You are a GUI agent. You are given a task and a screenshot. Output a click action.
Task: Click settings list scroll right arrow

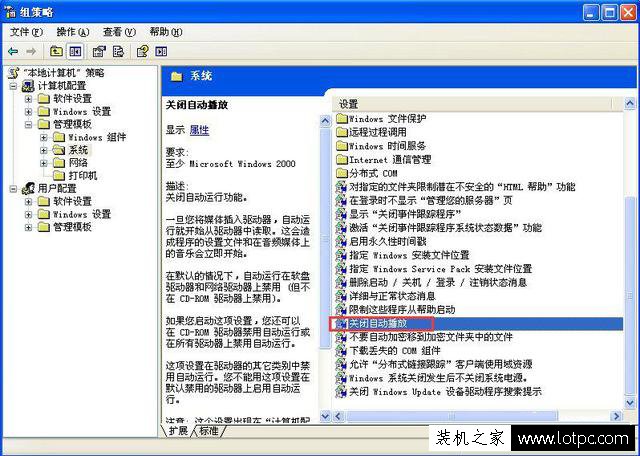pyautogui.click(x=616, y=416)
